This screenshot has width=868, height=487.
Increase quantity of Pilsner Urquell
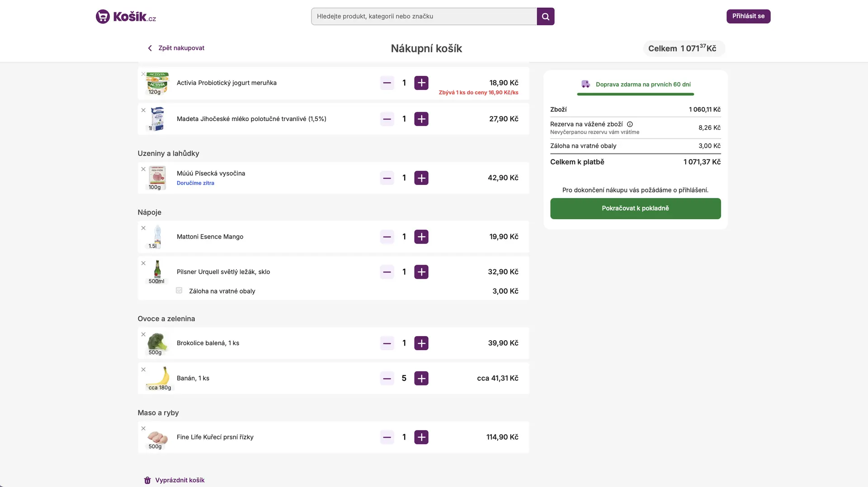click(421, 272)
